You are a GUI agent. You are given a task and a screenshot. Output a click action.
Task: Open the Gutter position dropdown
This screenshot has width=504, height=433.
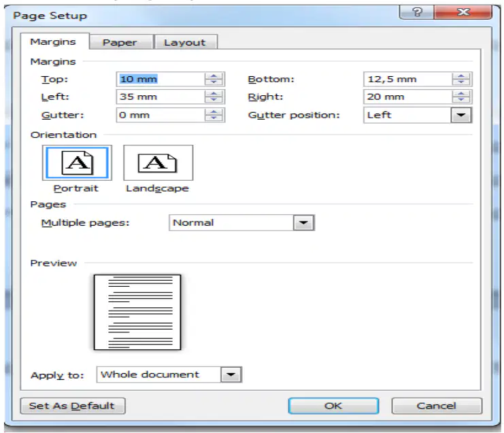point(461,115)
